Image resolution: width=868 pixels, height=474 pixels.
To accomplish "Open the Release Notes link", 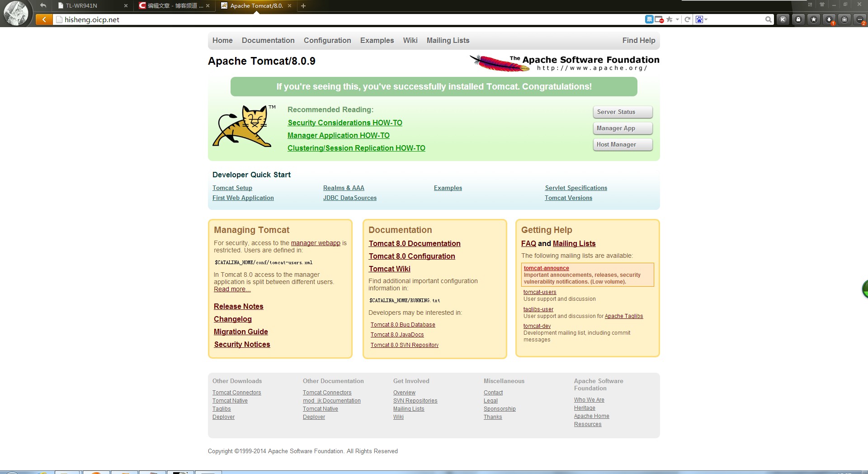I will (x=239, y=306).
